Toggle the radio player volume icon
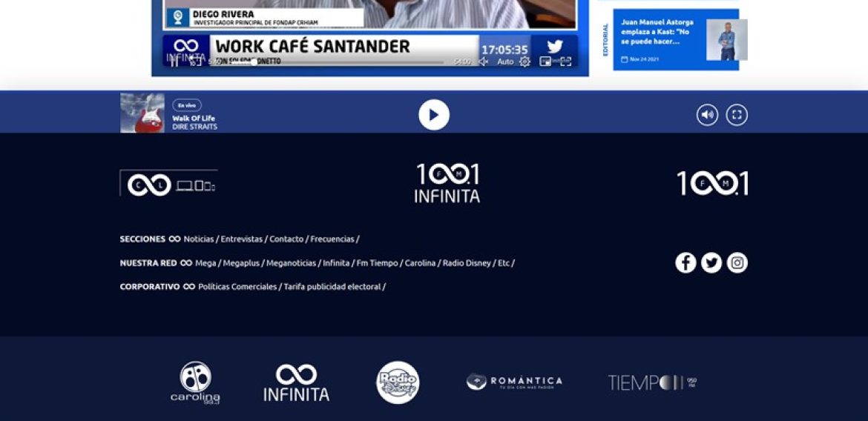868x421 pixels. click(707, 115)
